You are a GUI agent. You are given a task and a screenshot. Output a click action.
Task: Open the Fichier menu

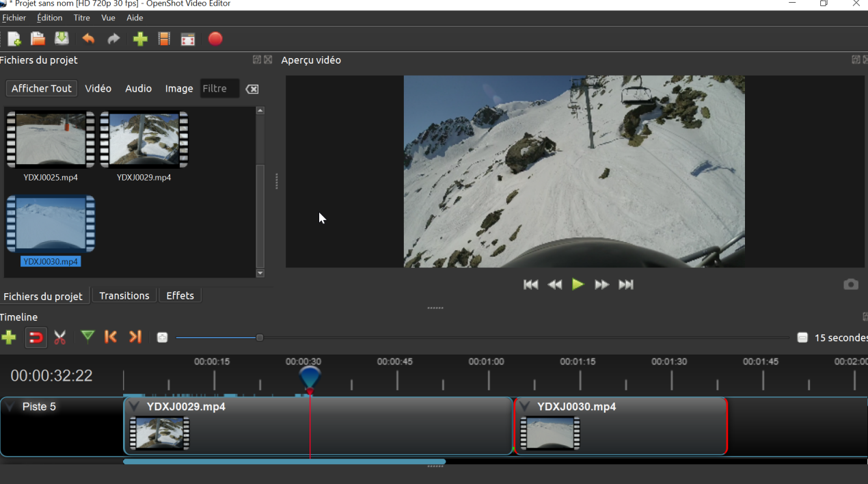tap(14, 18)
